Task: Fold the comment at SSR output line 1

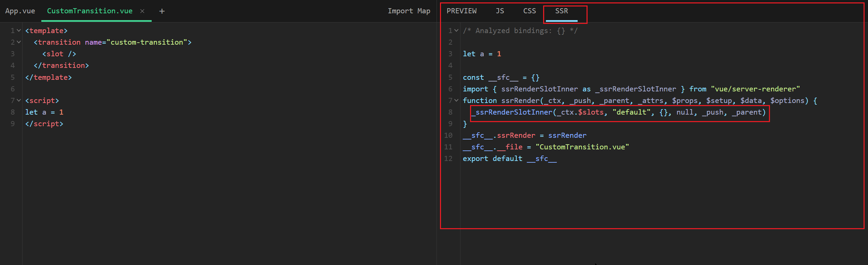Action: [x=456, y=31]
